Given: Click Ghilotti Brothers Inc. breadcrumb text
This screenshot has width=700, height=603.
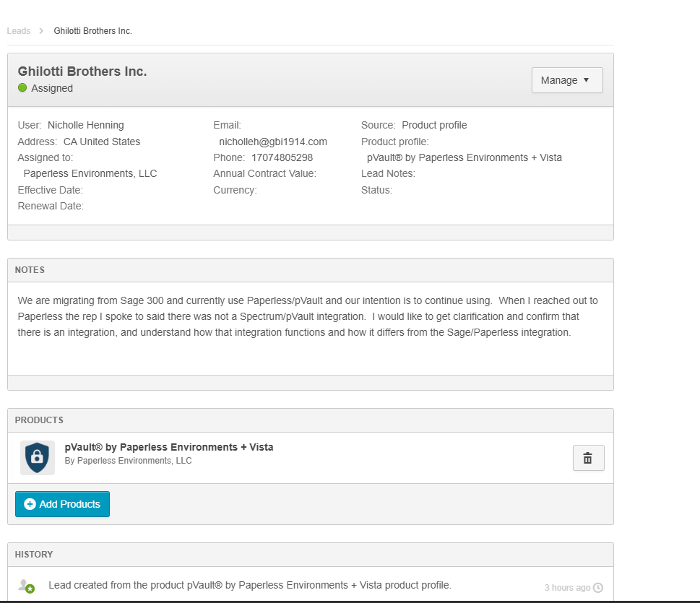Looking at the screenshot, I should coord(93,31).
